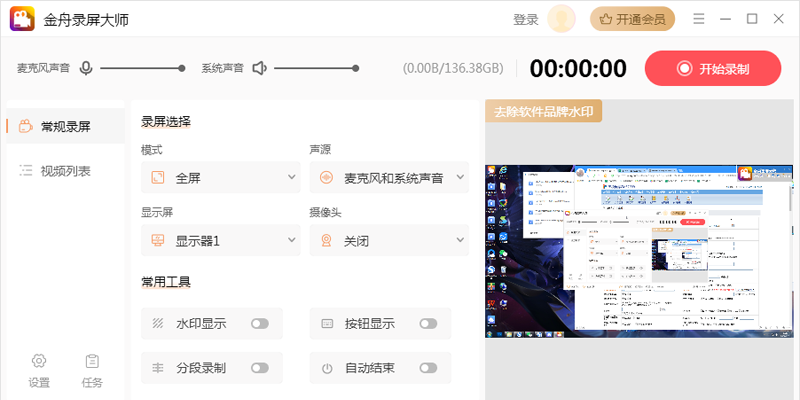The width and height of the screenshot is (800, 400).
Task: Open the 任务 clipboard icon
Action: click(x=92, y=361)
